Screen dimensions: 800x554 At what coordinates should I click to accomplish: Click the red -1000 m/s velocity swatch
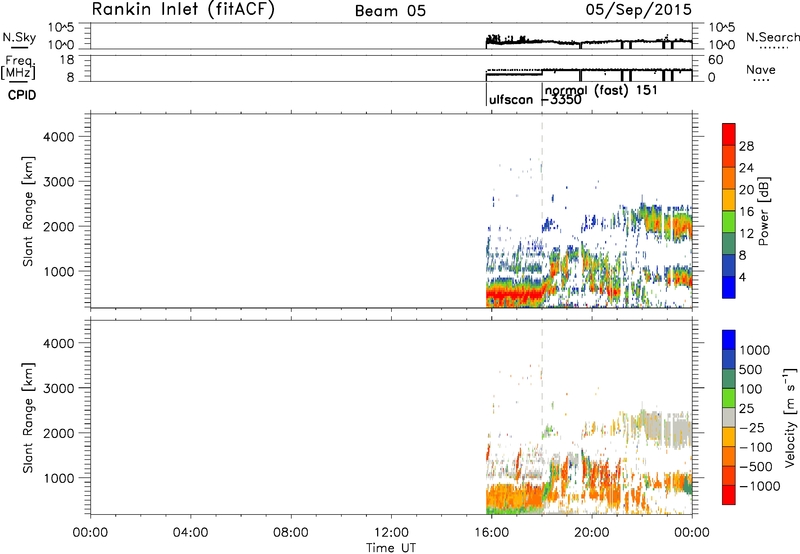[729, 495]
